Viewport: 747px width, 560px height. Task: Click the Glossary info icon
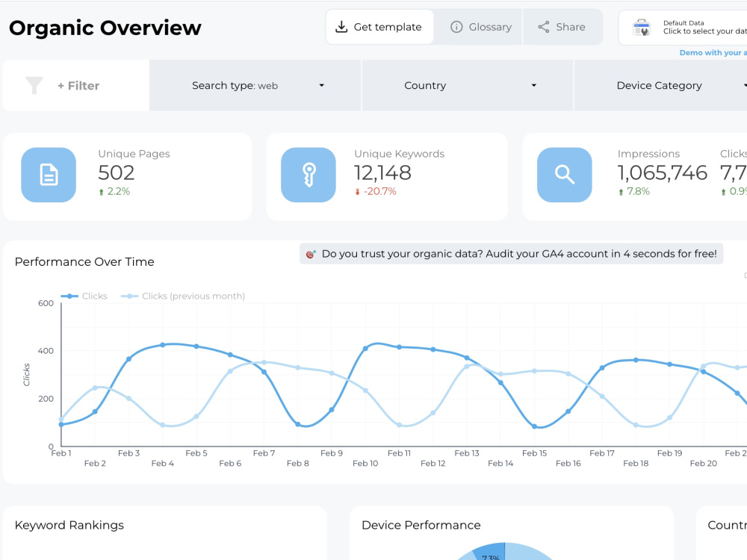pyautogui.click(x=456, y=26)
